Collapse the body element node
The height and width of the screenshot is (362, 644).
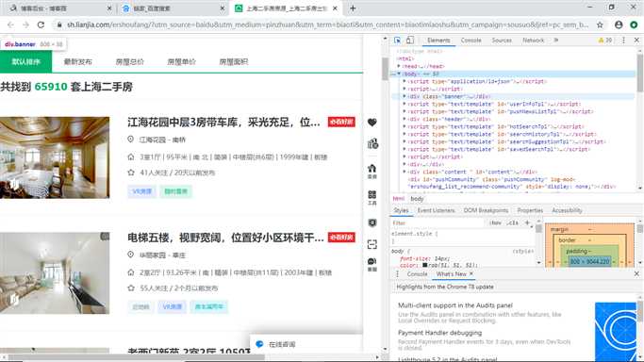pyautogui.click(x=399, y=74)
